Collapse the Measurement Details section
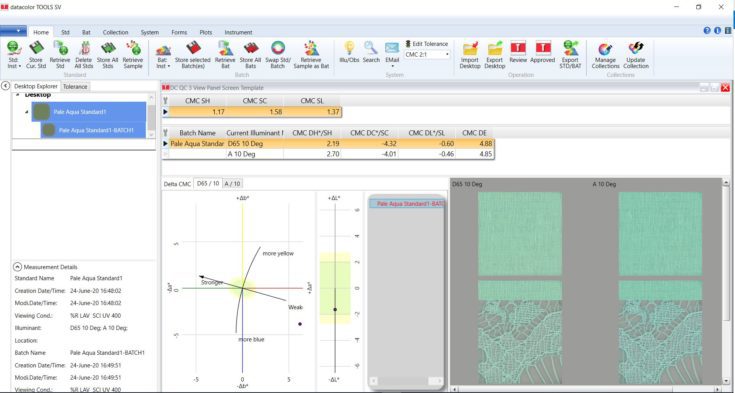This screenshot has height=393, width=735. [x=17, y=267]
